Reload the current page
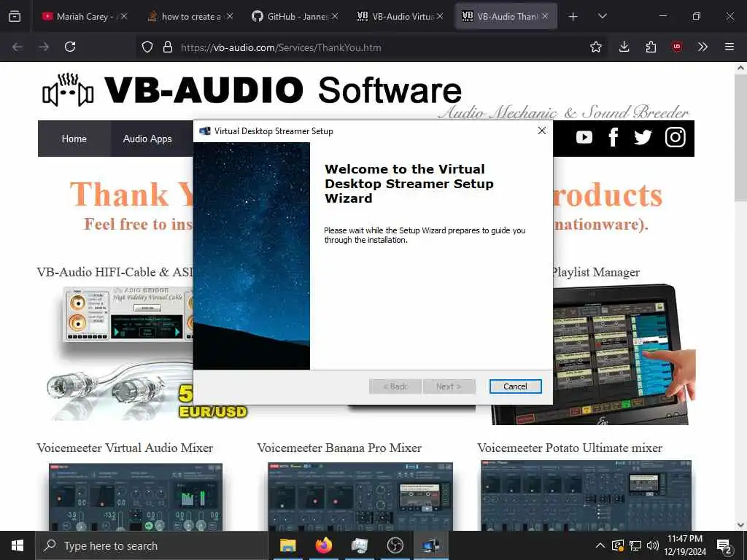The image size is (747, 560). click(70, 47)
